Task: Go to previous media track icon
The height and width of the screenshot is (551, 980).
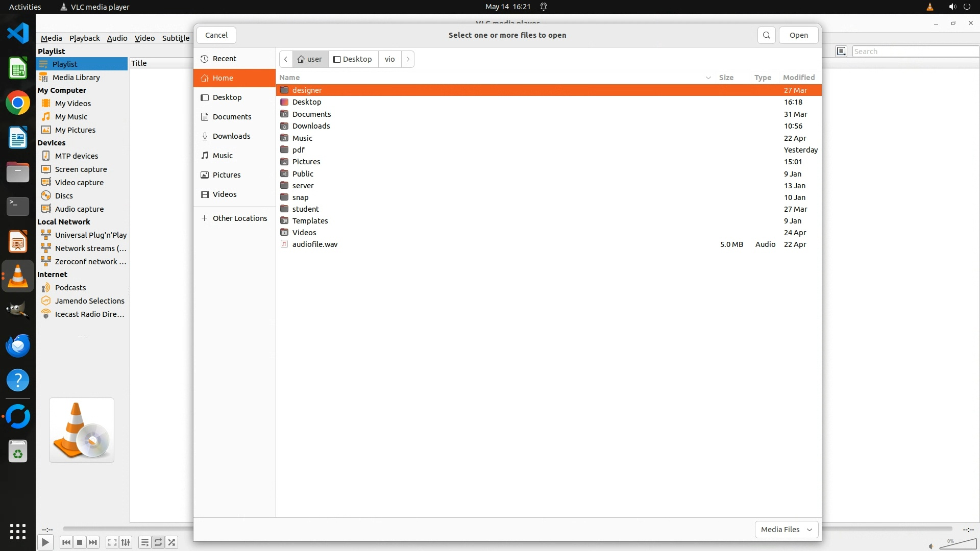Action: [x=66, y=542]
